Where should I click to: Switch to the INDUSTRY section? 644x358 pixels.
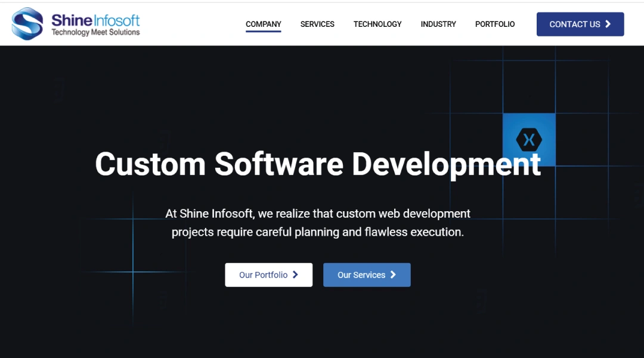[438, 24]
